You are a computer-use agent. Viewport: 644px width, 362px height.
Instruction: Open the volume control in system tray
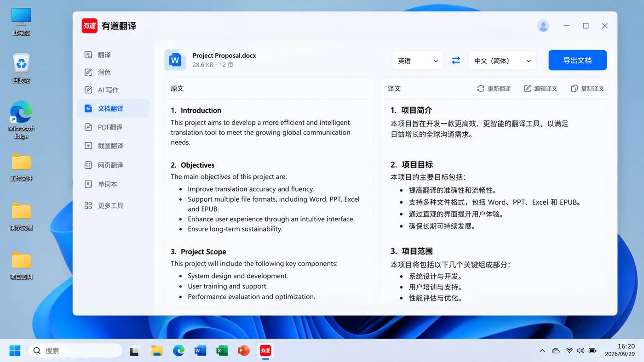tap(581, 351)
